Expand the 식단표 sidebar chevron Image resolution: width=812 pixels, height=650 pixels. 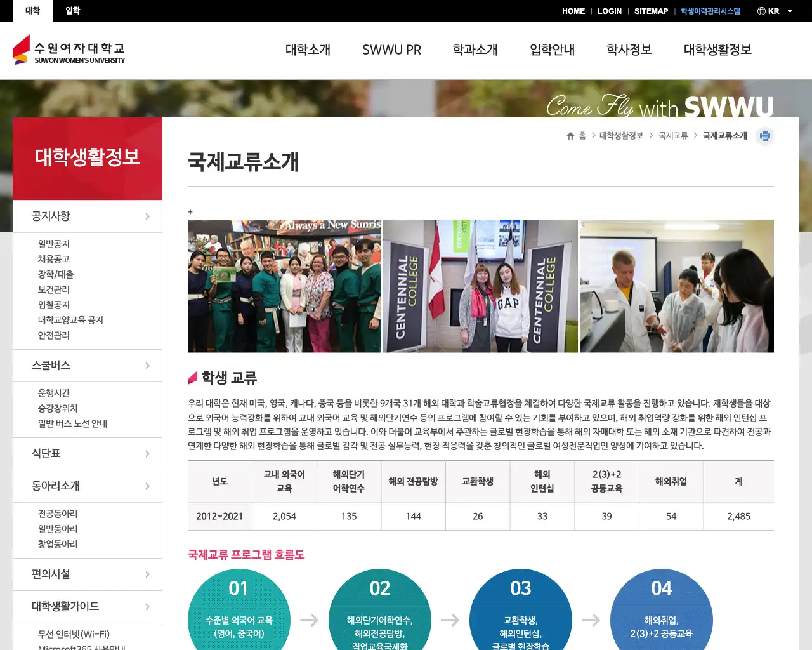147,454
